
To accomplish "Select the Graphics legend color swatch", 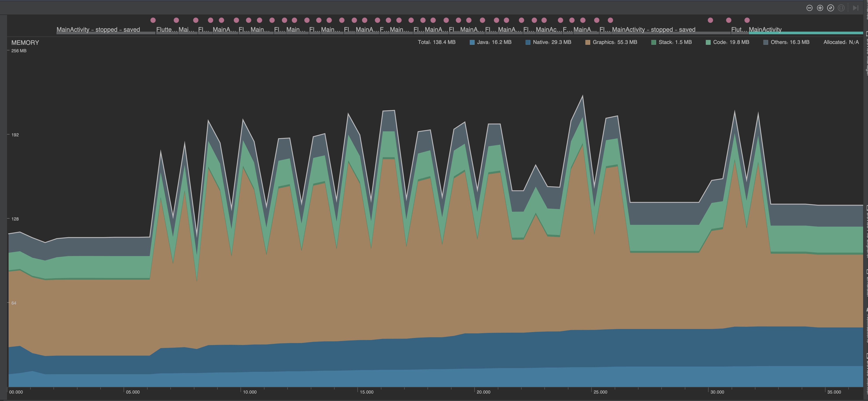I will point(588,42).
